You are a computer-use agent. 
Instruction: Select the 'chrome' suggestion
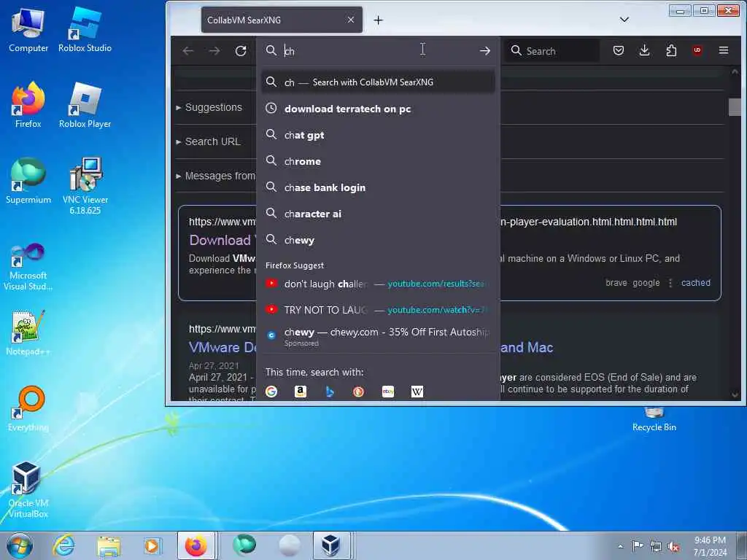(379, 161)
